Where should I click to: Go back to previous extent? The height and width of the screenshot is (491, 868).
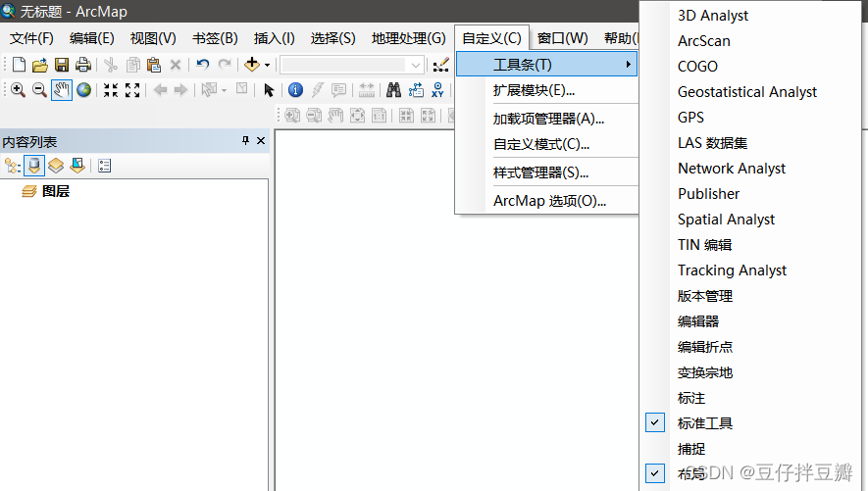pos(160,89)
